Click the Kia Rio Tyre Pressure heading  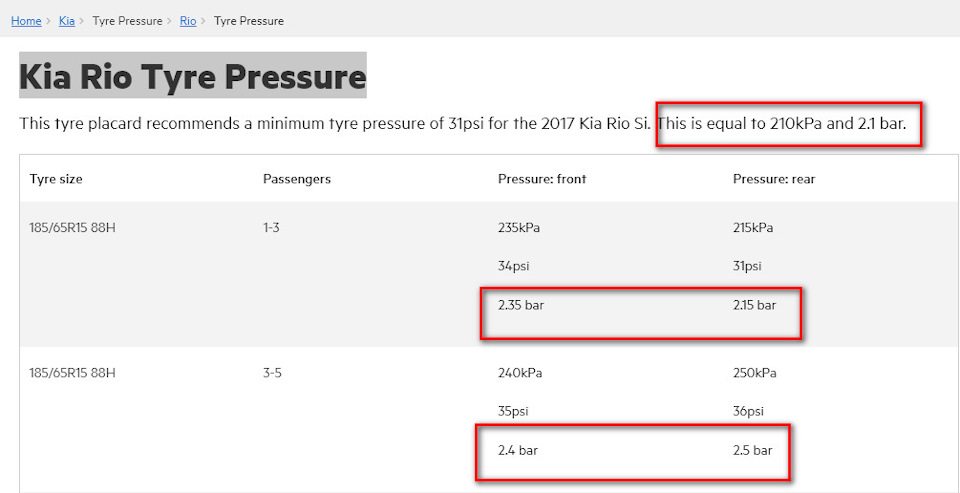193,76
